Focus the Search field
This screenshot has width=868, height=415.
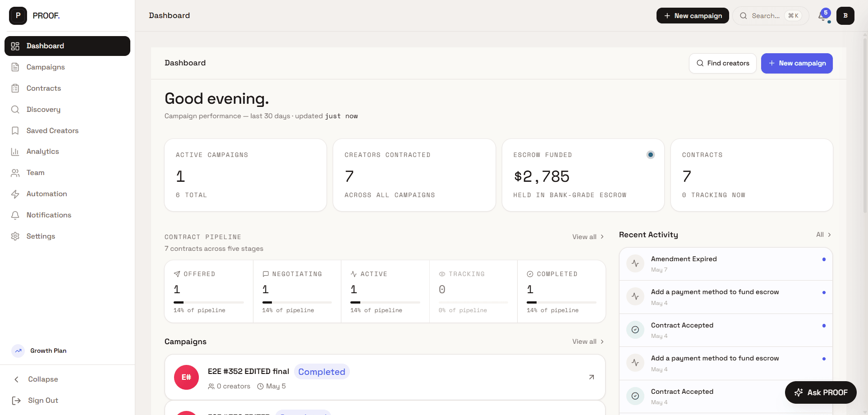coord(770,16)
